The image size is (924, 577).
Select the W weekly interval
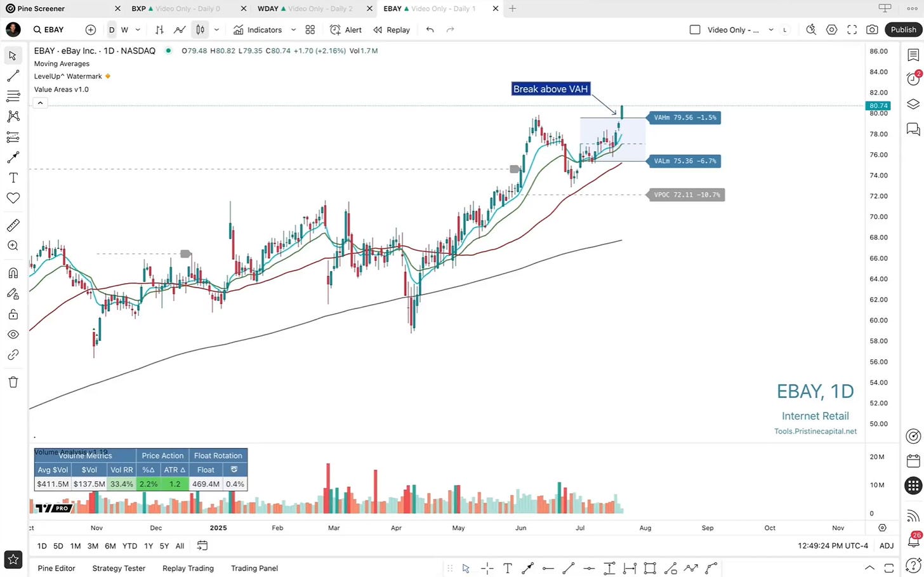[124, 30]
